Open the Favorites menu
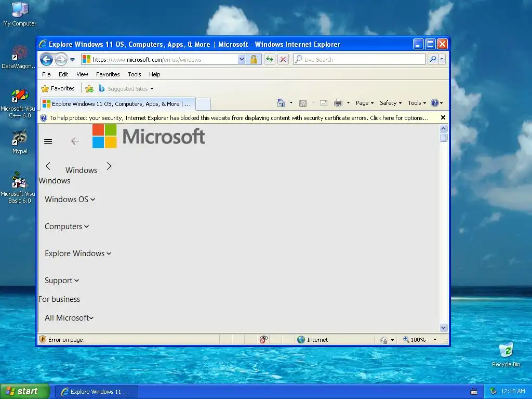 click(x=108, y=74)
